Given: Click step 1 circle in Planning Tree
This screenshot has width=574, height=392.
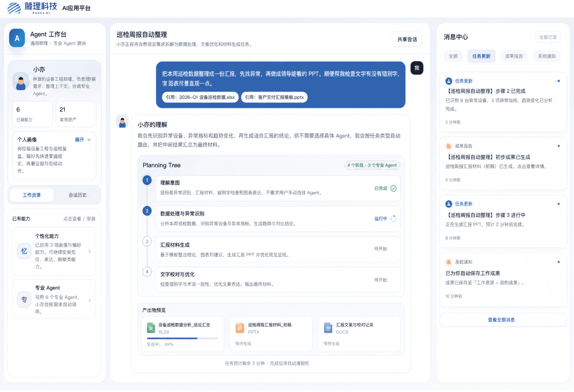Looking at the screenshot, I should (x=147, y=180).
